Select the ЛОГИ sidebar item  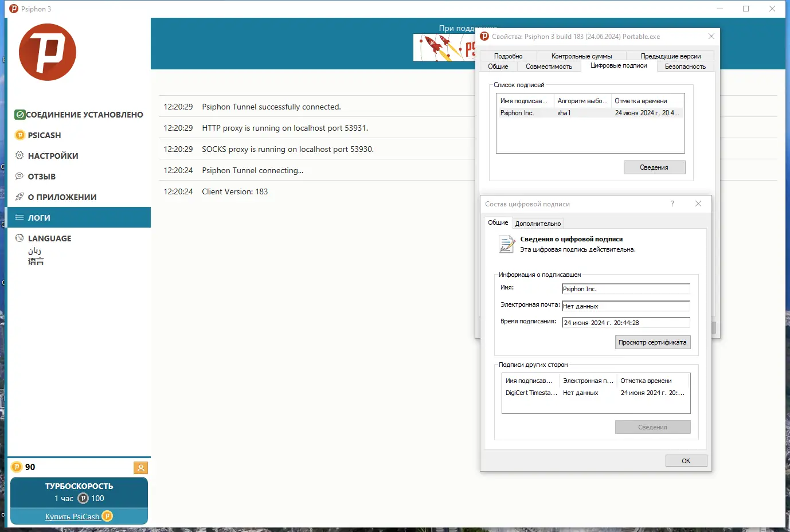pos(79,217)
